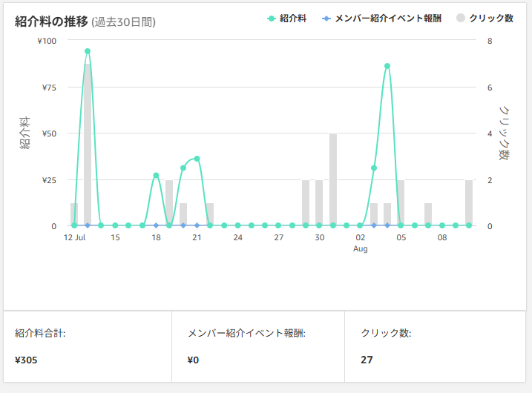
Task: Click the ¥305 total value
Action: pyautogui.click(x=26, y=360)
